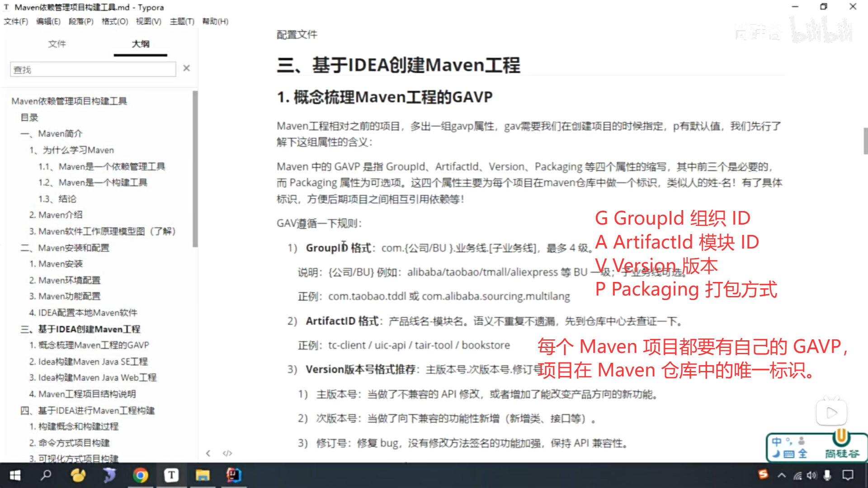Click the floating video play icon
This screenshot has width=868, height=488.
point(831,412)
